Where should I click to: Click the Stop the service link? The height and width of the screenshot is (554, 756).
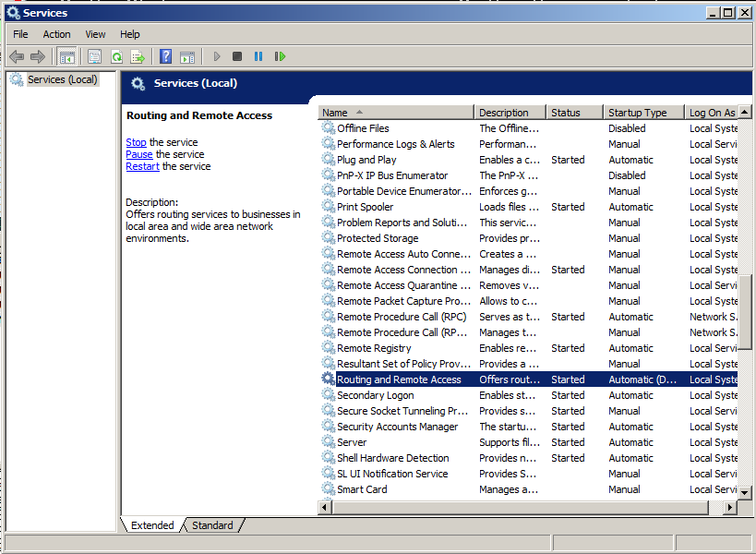pyautogui.click(x=136, y=142)
